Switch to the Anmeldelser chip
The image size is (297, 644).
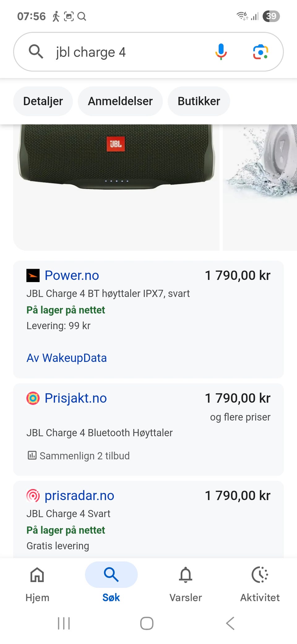[120, 101]
